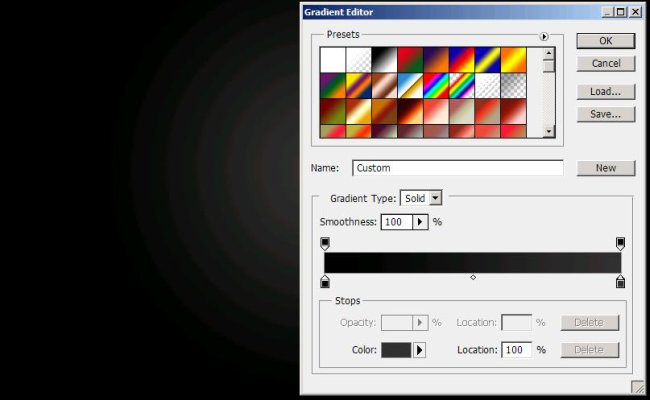Select the Black, White gradient preset

point(384,60)
